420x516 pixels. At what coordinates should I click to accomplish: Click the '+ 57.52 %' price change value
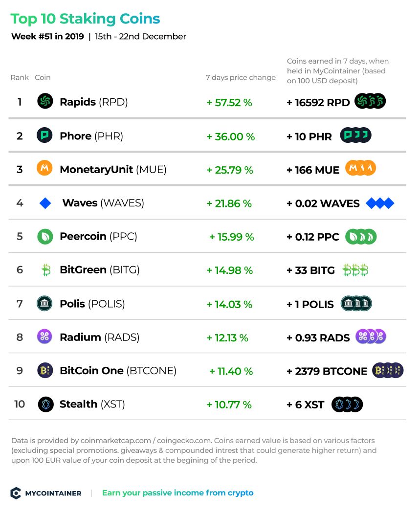pos(229,103)
